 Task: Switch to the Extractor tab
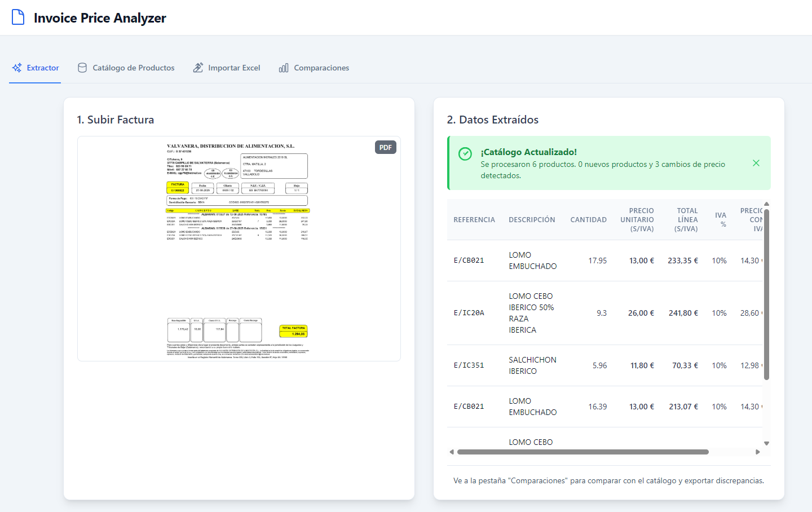(36, 68)
